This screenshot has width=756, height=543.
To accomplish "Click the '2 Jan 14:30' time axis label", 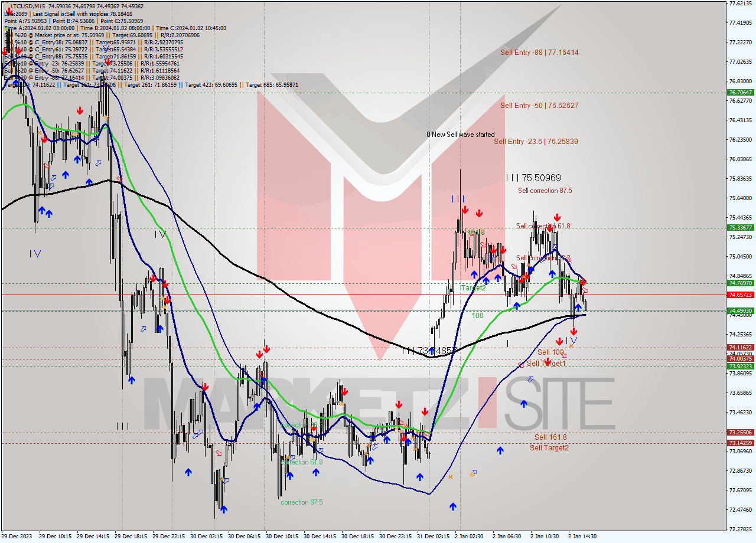I will coord(584,537).
